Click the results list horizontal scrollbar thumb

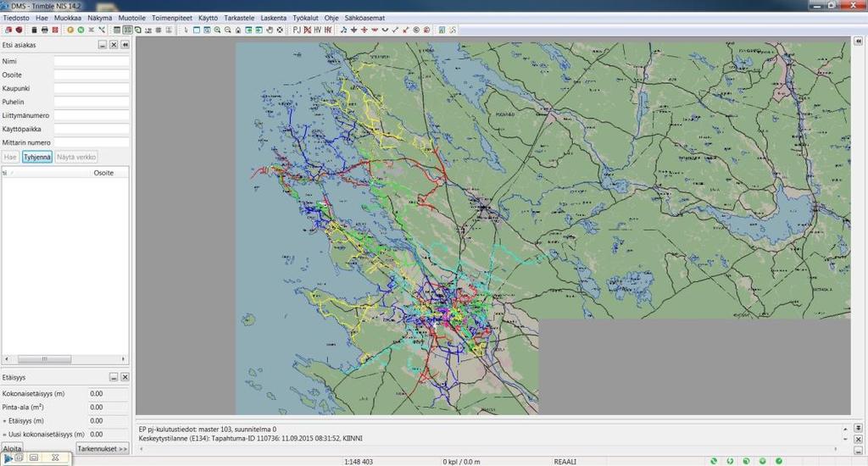44,359
